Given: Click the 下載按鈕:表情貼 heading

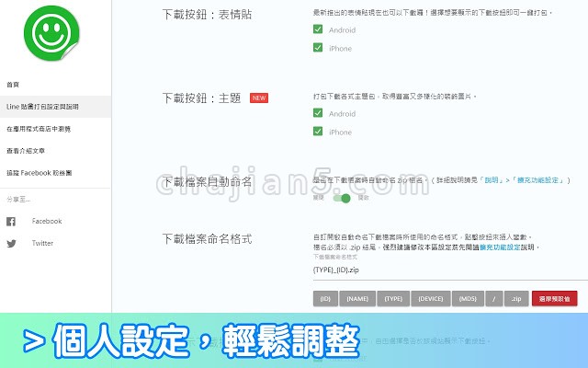Looking at the screenshot, I should pos(207,15).
